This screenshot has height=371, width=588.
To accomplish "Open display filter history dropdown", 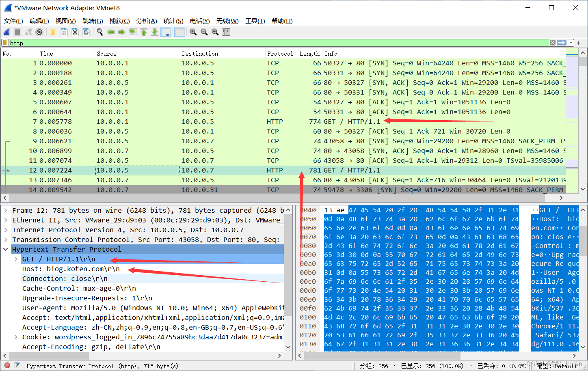I will click(x=571, y=43).
